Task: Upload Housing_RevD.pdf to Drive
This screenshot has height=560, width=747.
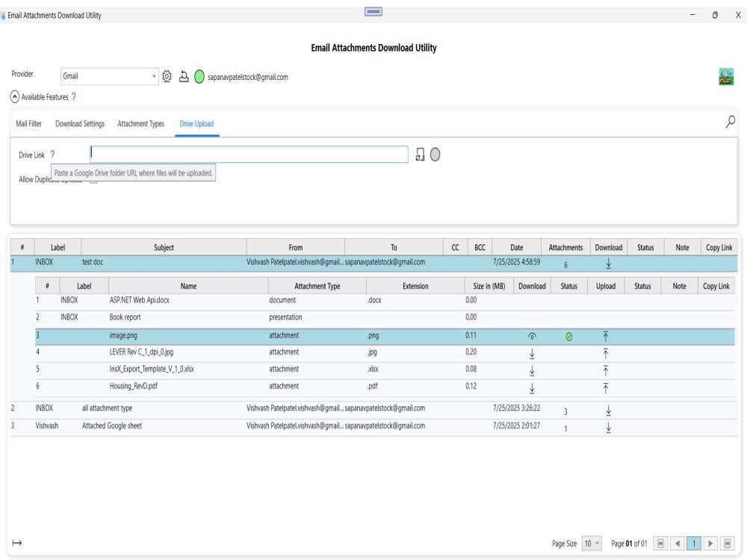Action: click(x=606, y=388)
